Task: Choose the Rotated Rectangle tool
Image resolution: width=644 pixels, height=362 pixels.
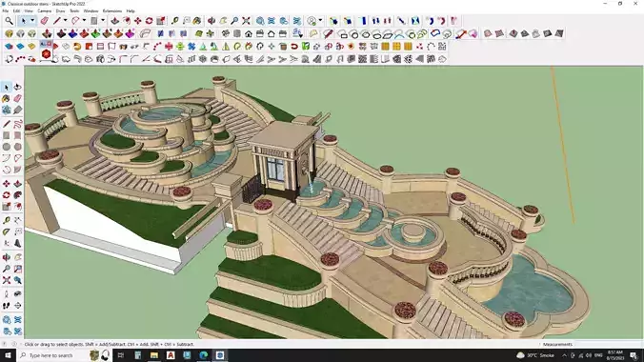Action: [x=17, y=135]
